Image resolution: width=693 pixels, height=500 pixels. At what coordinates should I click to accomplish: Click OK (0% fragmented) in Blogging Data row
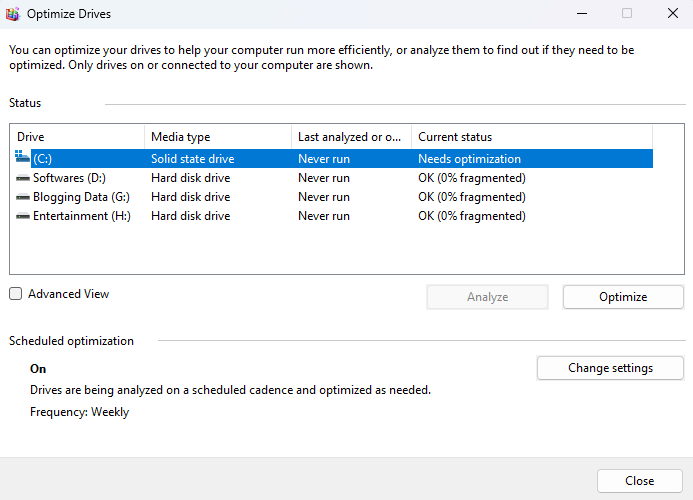472,197
